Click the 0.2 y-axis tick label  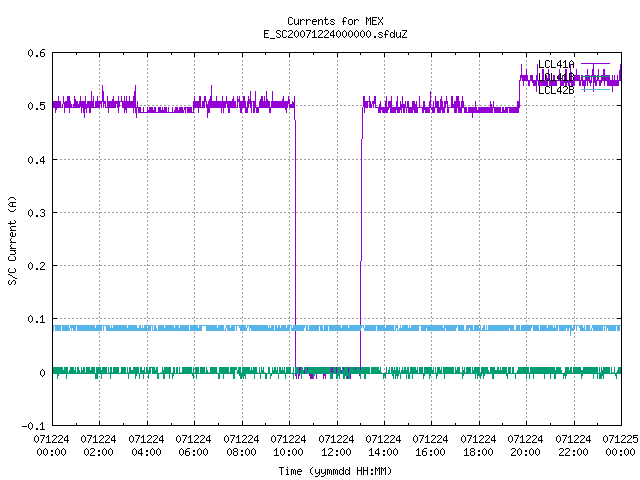(36, 266)
